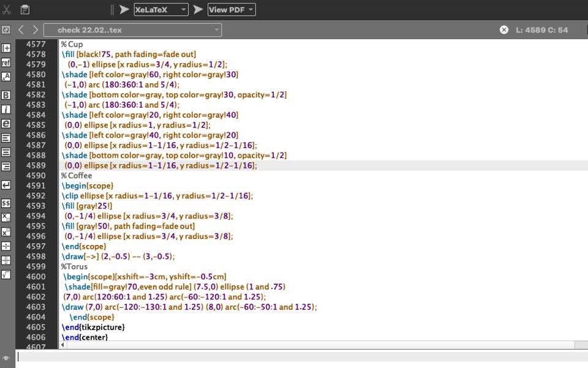Image resolution: width=588 pixels, height=368 pixels.
Task: Open the XeLaTeX compiler dropdown
Action: pyautogui.click(x=161, y=9)
